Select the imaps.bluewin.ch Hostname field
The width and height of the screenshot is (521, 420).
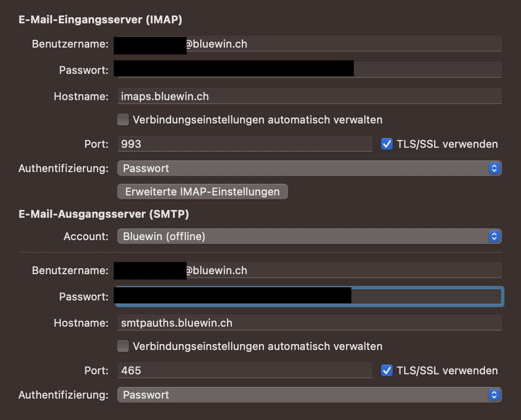[309, 96]
